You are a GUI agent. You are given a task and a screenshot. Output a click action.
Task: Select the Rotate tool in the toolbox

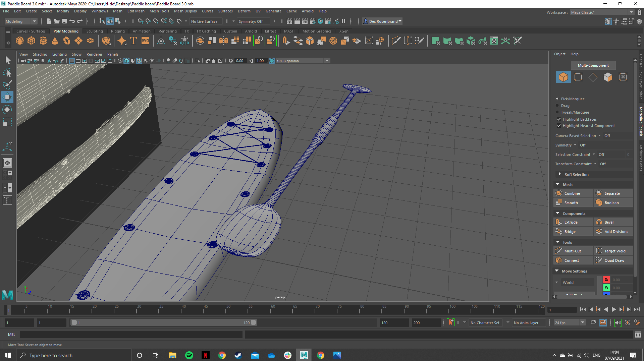[x=7, y=110]
